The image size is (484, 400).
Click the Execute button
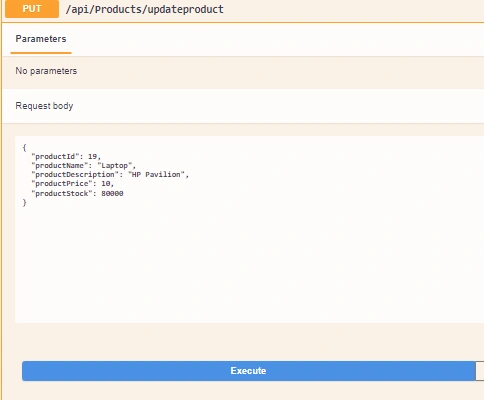click(248, 371)
